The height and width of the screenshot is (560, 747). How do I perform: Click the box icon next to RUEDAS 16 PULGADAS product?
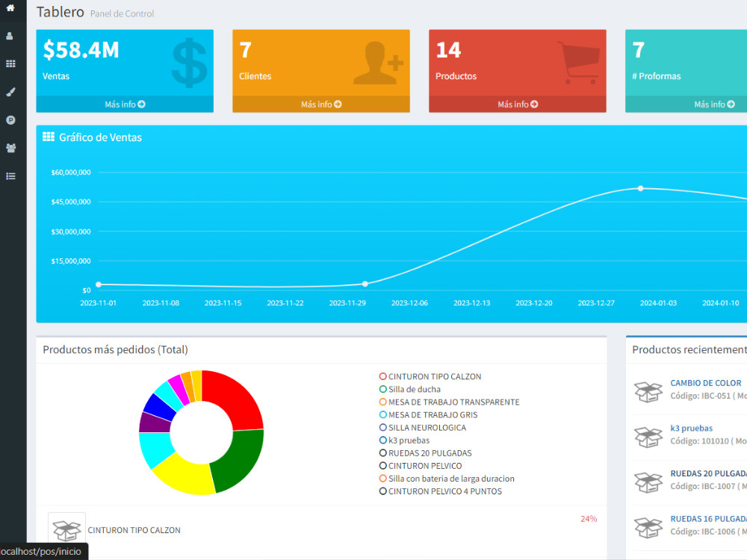tap(648, 528)
